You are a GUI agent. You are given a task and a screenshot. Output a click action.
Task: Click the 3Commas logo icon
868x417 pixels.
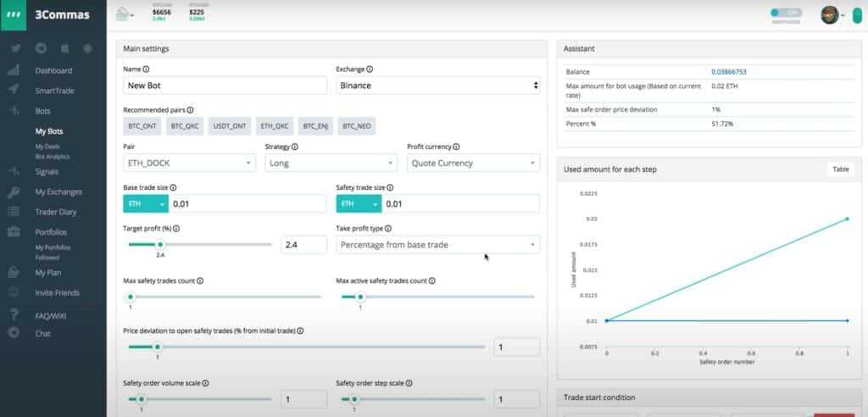click(x=14, y=16)
